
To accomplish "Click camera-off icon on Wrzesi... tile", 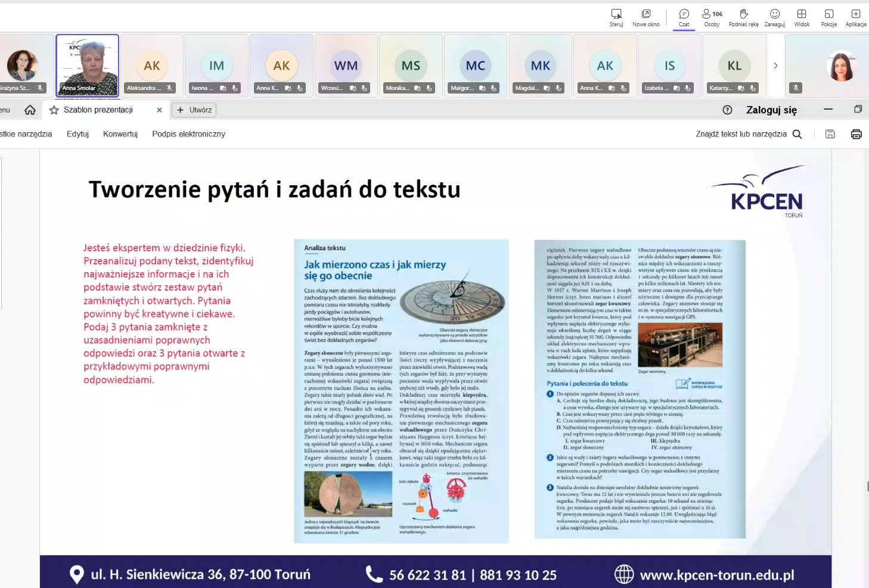I will pos(353,88).
